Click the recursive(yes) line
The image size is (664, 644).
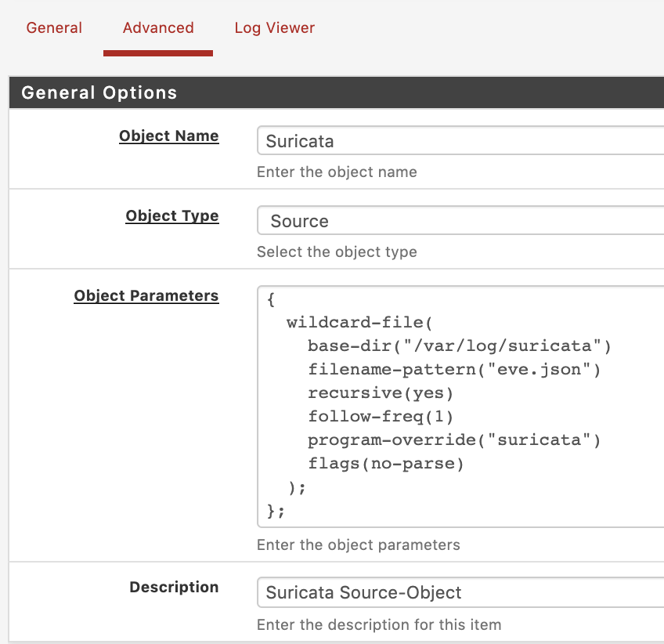coord(381,393)
